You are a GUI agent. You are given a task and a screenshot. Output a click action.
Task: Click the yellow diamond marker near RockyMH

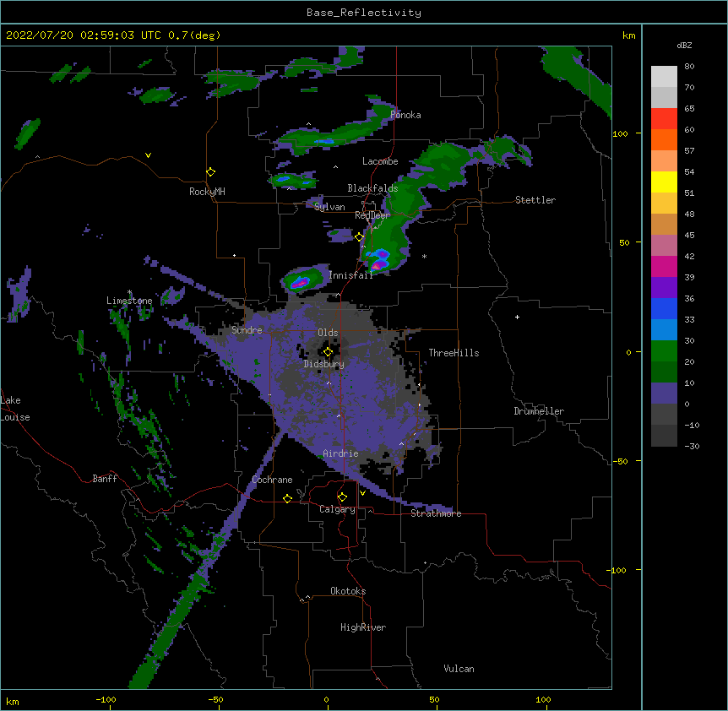click(x=211, y=172)
